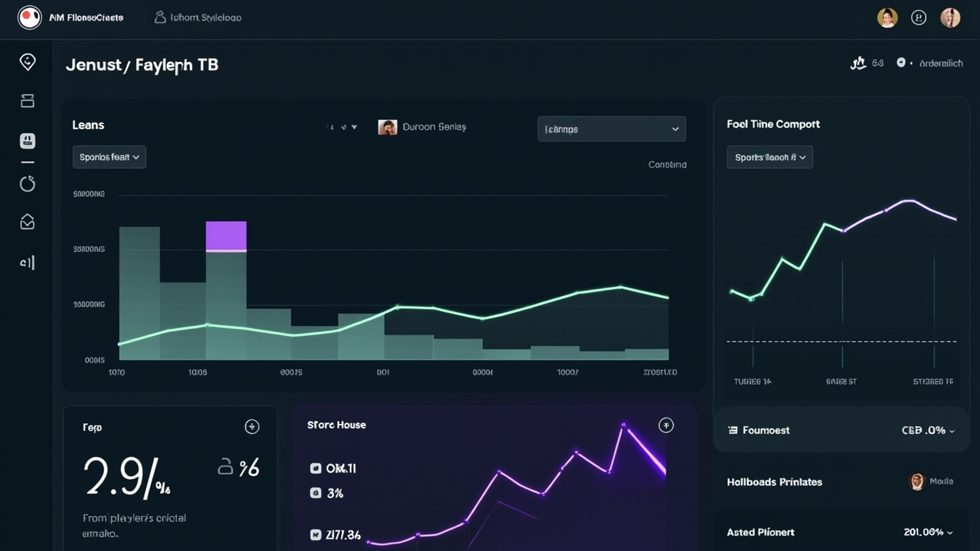Click the purple highlighted bar segment
980x551 pixels.
226,236
